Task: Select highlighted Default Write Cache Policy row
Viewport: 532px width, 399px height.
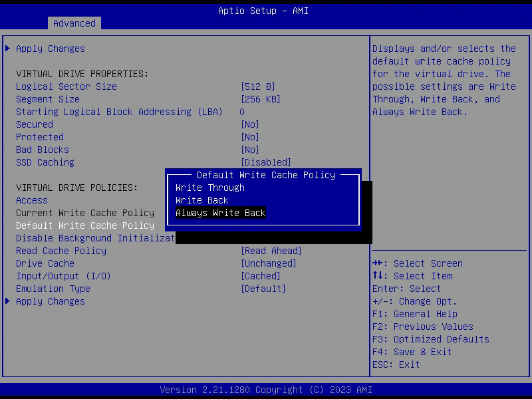Action: (85, 225)
